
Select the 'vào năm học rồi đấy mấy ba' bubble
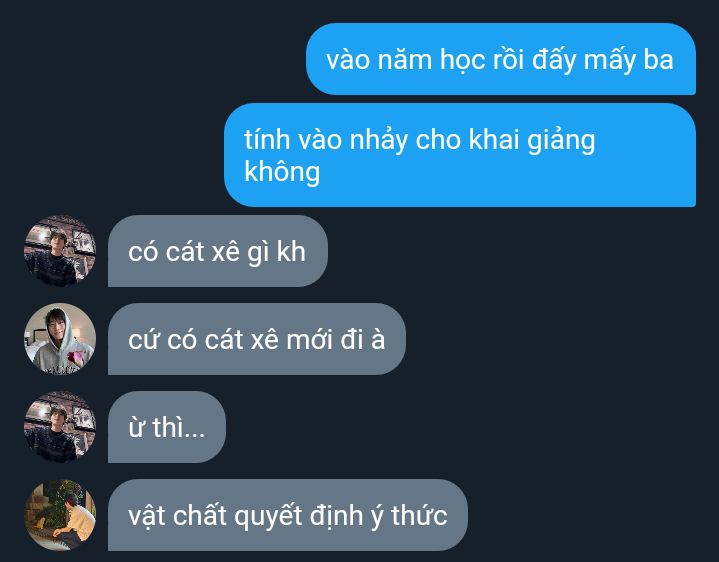pyautogui.click(x=501, y=59)
